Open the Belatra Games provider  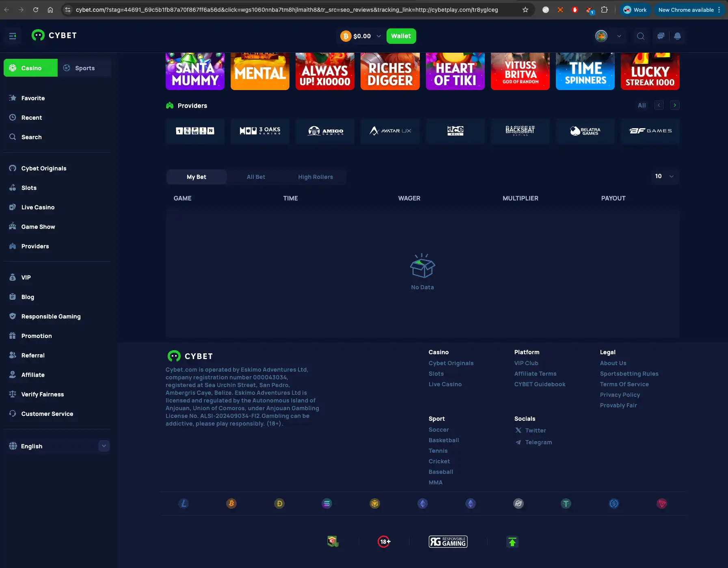(585, 131)
